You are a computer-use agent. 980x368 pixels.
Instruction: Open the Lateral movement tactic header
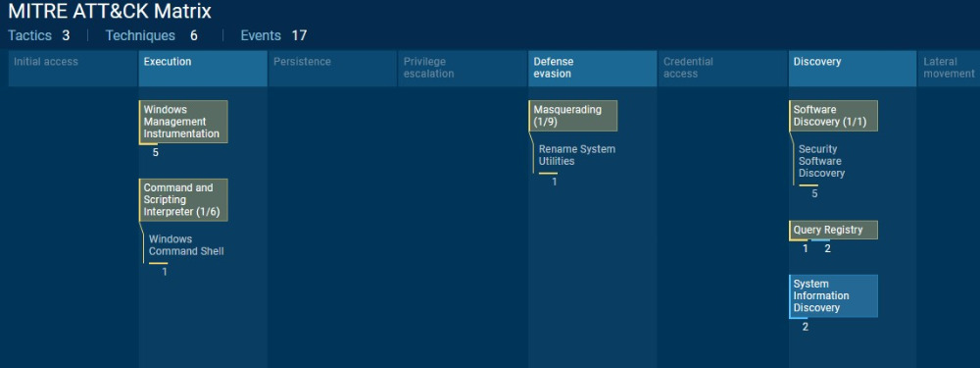tap(949, 69)
